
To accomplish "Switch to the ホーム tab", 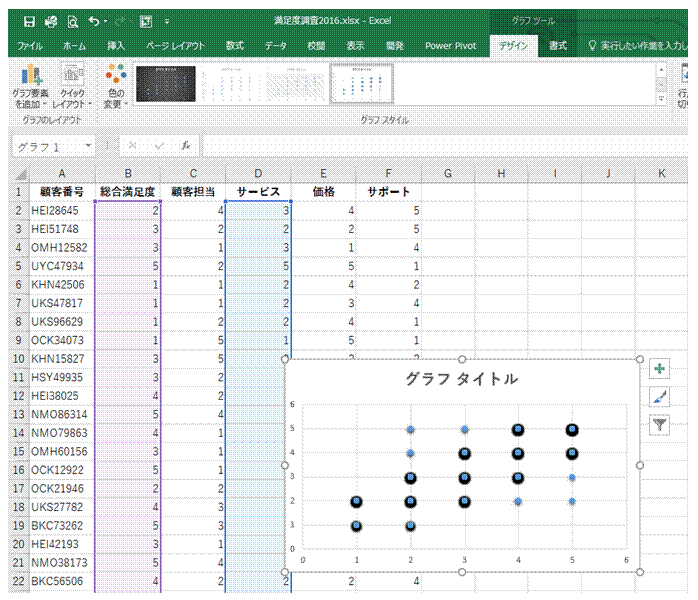I will point(74,46).
